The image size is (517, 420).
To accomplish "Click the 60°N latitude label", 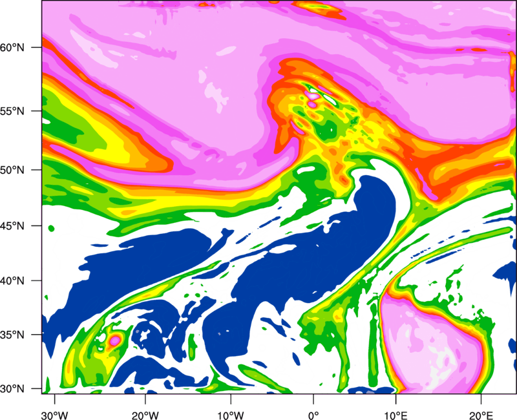I will click(12, 47).
